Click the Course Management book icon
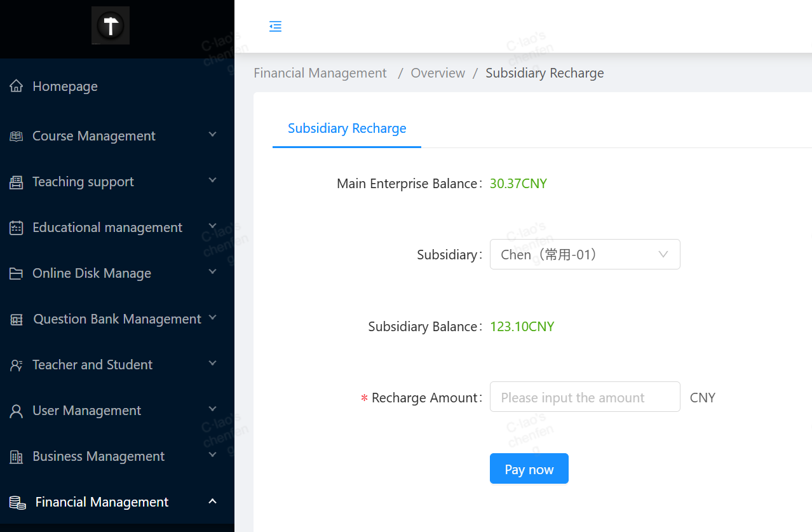The width and height of the screenshot is (812, 532). 17,136
